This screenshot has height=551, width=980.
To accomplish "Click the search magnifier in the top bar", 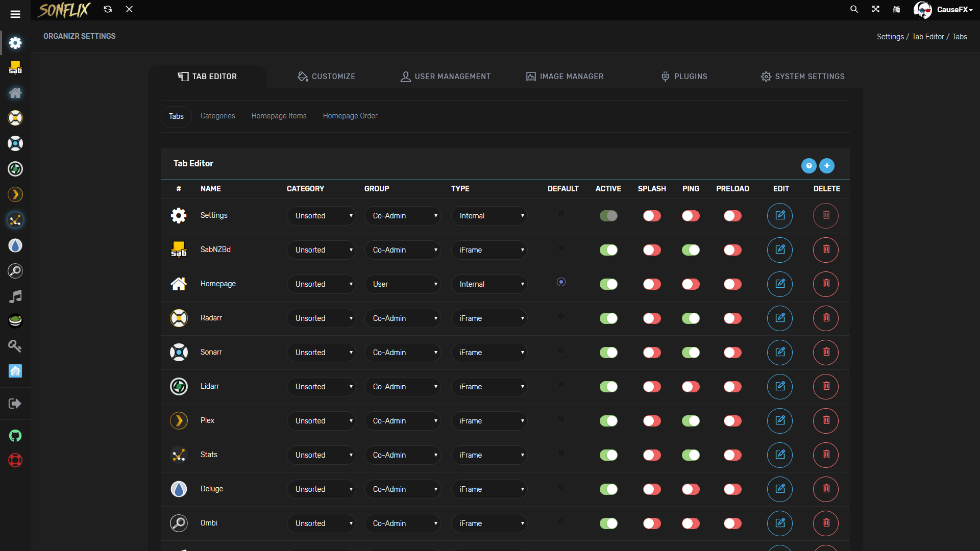I will 854,9.
